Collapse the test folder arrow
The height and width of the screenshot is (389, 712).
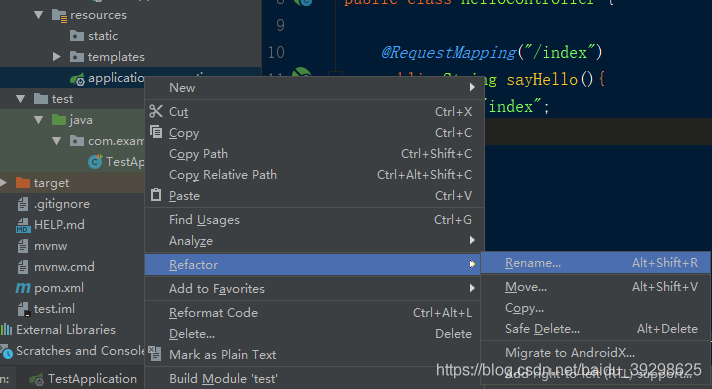(20, 99)
